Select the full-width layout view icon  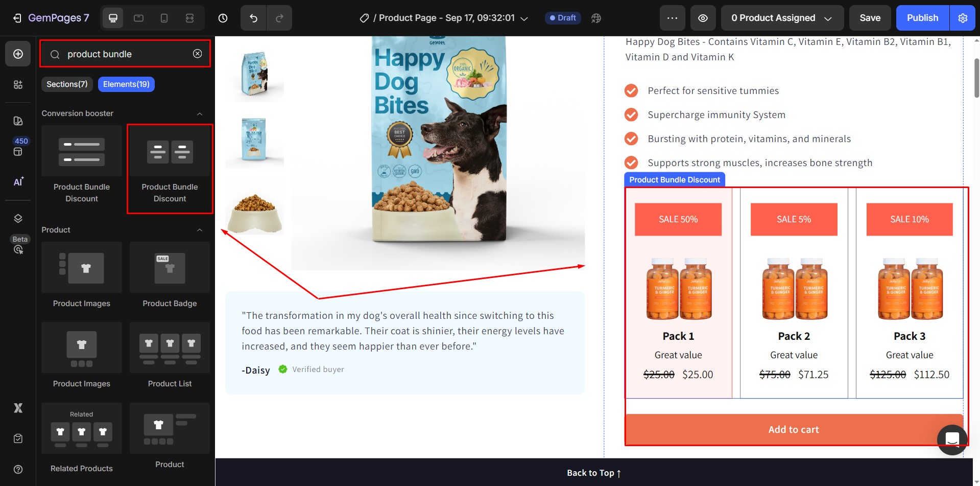point(189,18)
